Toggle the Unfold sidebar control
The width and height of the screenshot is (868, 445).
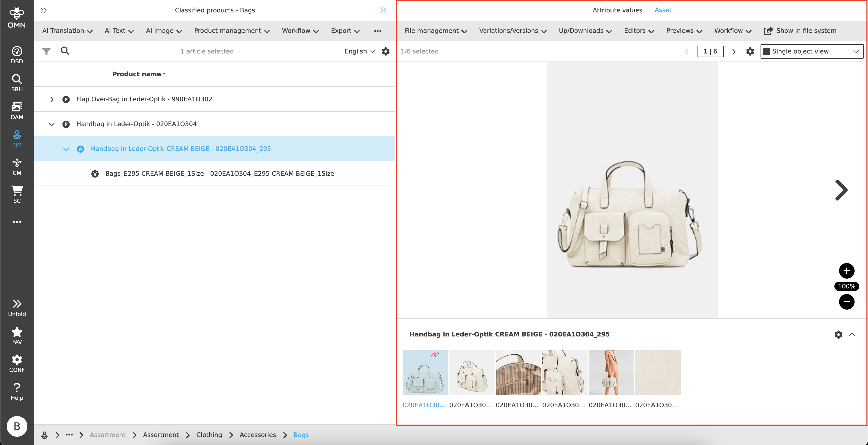pyautogui.click(x=17, y=308)
